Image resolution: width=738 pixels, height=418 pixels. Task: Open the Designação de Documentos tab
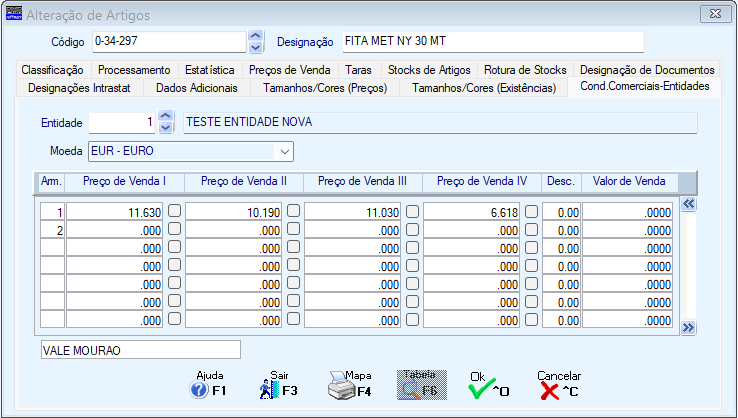pyautogui.click(x=647, y=70)
